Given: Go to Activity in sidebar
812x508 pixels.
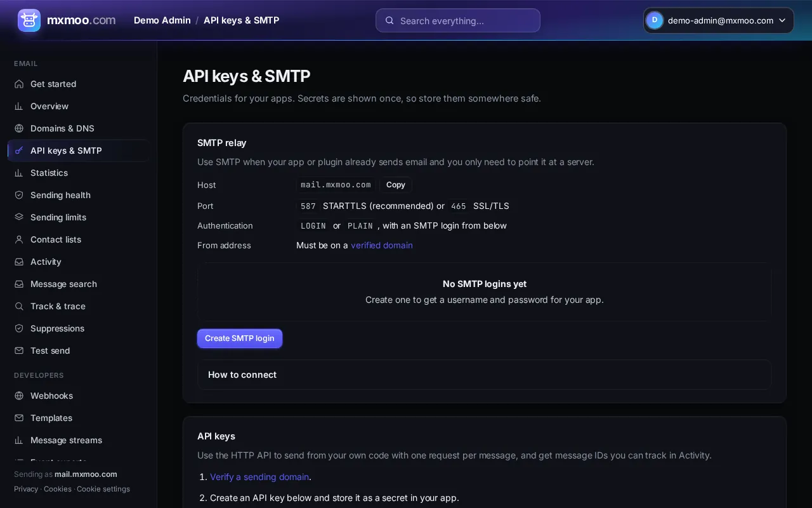Looking at the screenshot, I should pos(79,262).
